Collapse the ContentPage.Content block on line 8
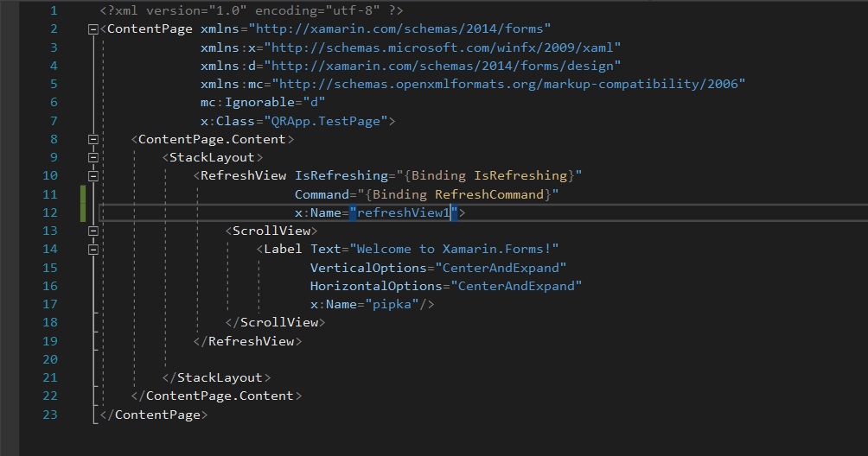Screen dimensions: 868x456 (93, 140)
